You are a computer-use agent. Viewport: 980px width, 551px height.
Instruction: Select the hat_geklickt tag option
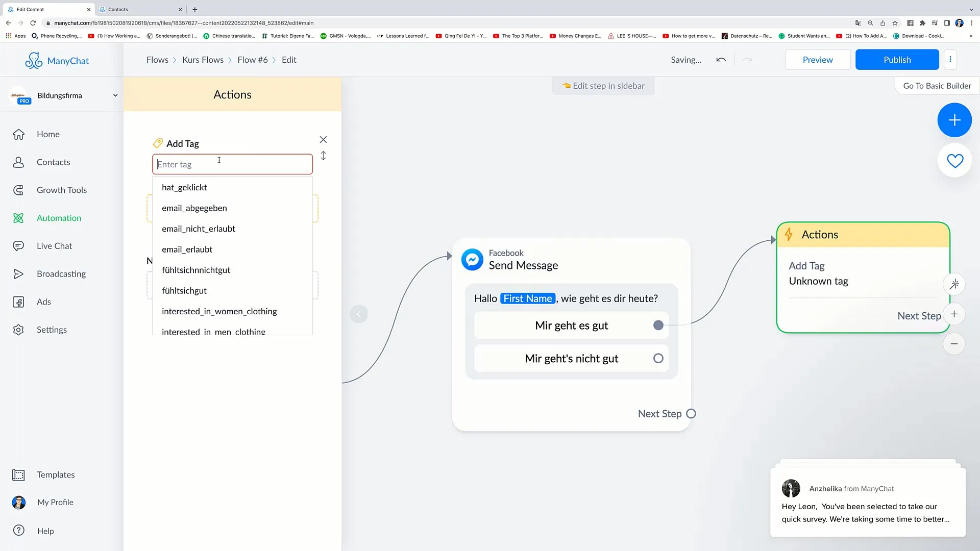click(x=184, y=187)
